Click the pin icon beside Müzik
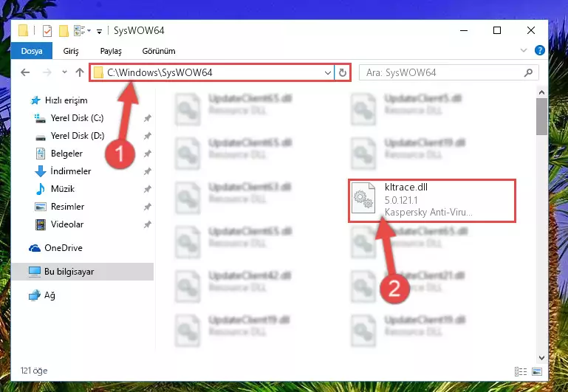Image resolution: width=568 pixels, height=392 pixels. click(x=148, y=189)
